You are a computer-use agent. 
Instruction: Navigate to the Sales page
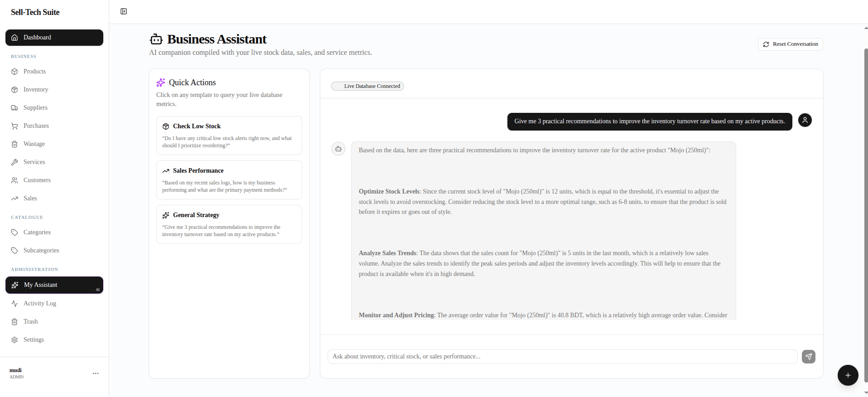(54, 198)
